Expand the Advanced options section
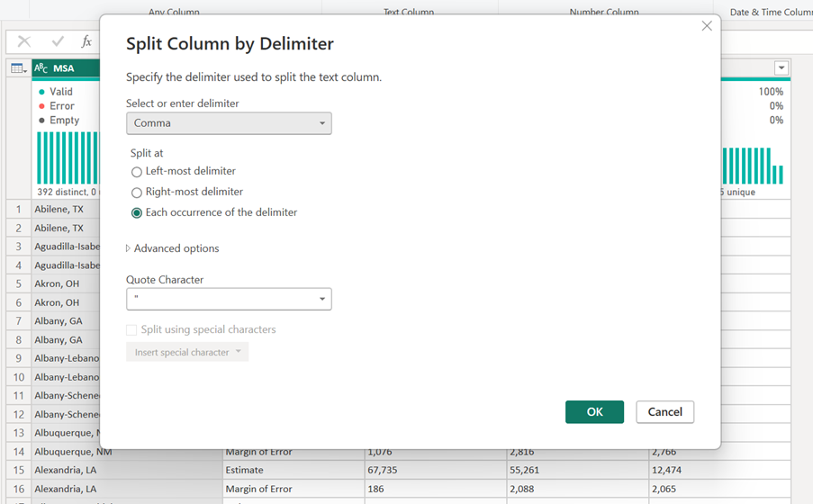Screen dimensions: 813x504 (x=173, y=248)
